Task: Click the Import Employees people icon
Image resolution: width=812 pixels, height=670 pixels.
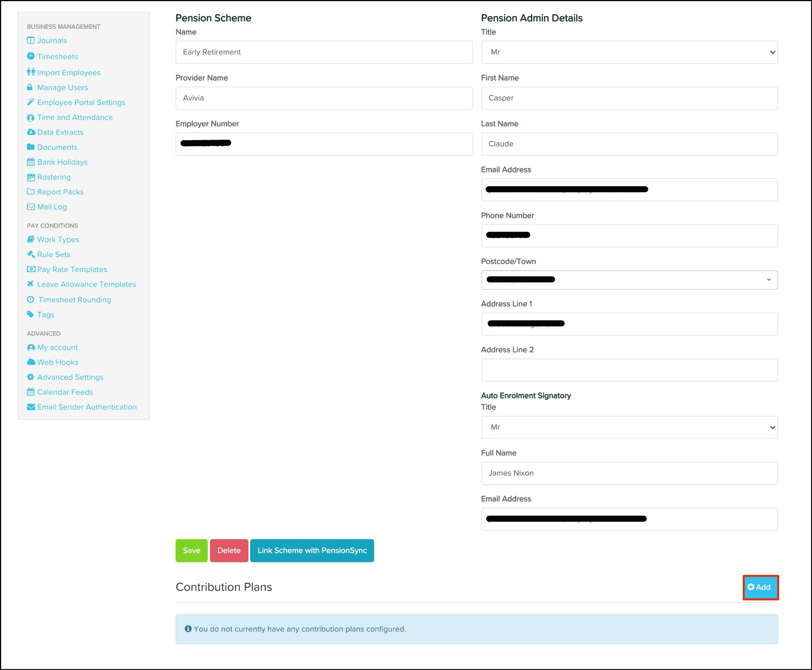Action: (31, 72)
